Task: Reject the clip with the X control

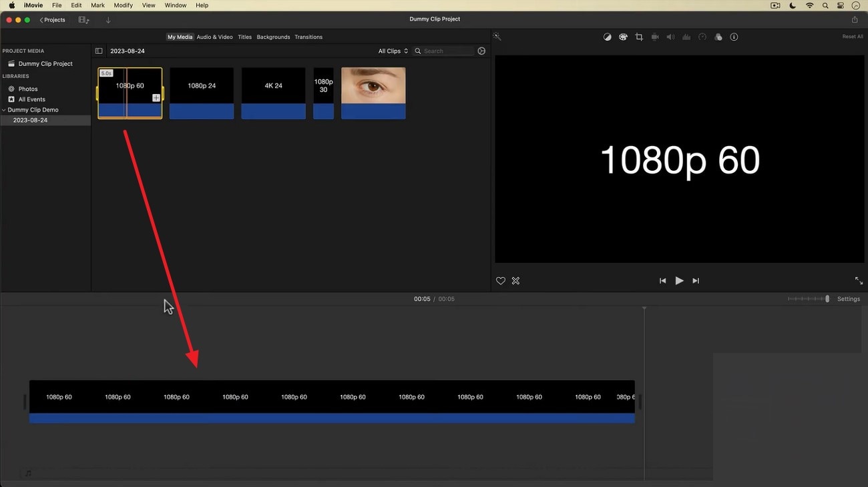Action: (515, 280)
